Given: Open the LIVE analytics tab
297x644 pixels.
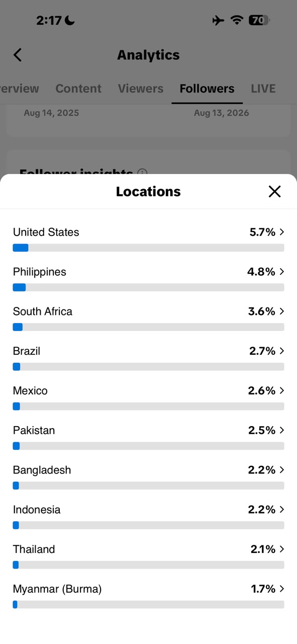Looking at the screenshot, I should click(263, 89).
